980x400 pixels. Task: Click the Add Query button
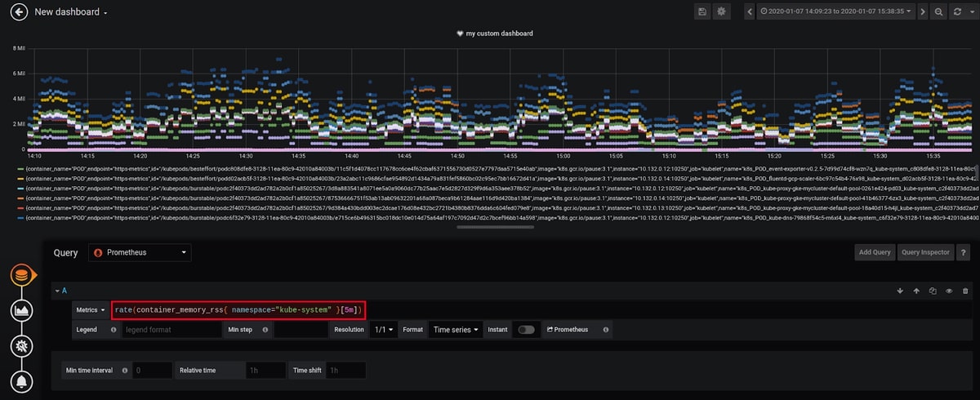coord(875,252)
